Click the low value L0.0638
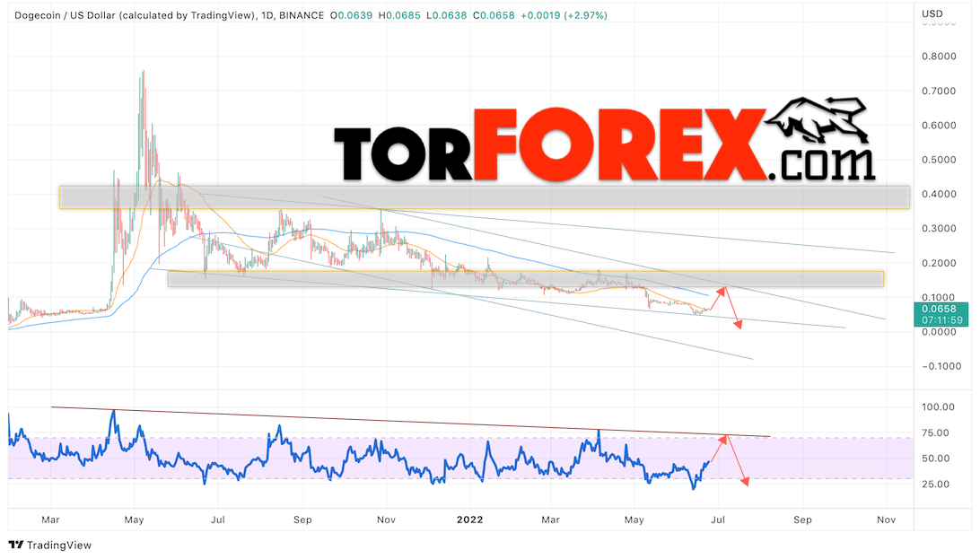 (x=446, y=15)
